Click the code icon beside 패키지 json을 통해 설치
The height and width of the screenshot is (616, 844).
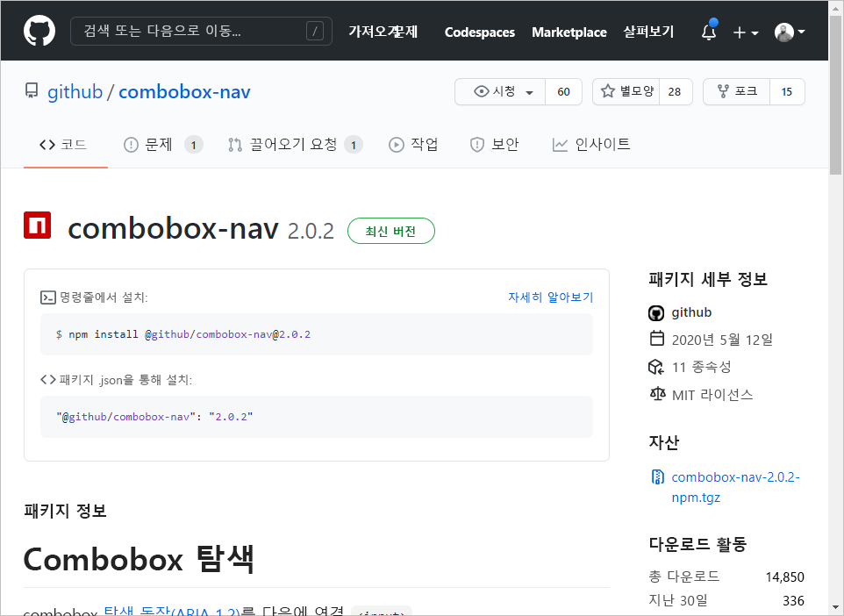(47, 379)
